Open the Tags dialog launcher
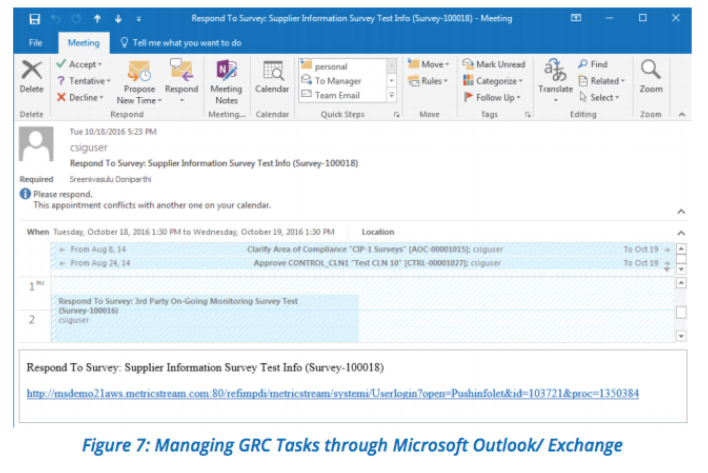The height and width of the screenshot is (473, 708). tap(527, 115)
